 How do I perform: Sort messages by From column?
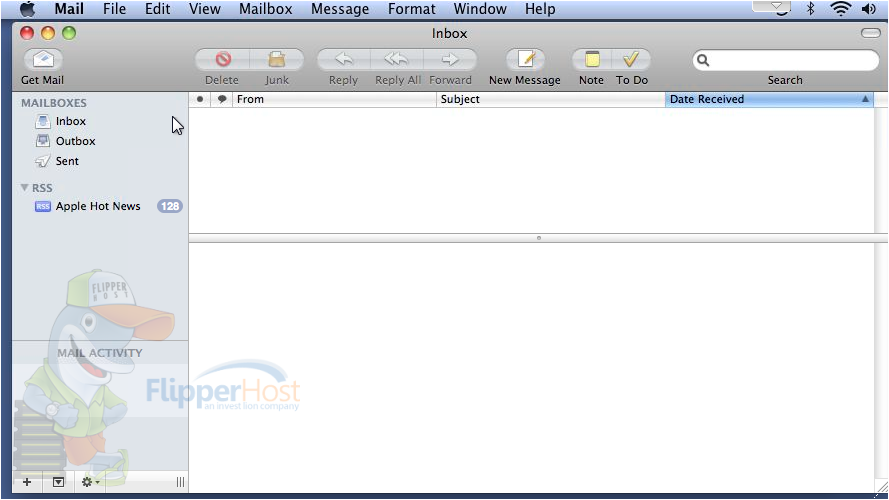334,99
